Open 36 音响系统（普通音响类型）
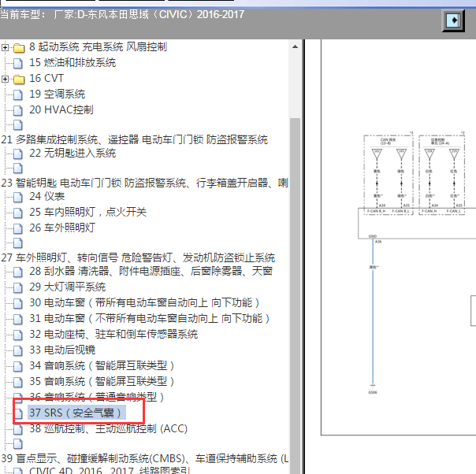The height and width of the screenshot is (474, 476). pyautogui.click(x=97, y=397)
